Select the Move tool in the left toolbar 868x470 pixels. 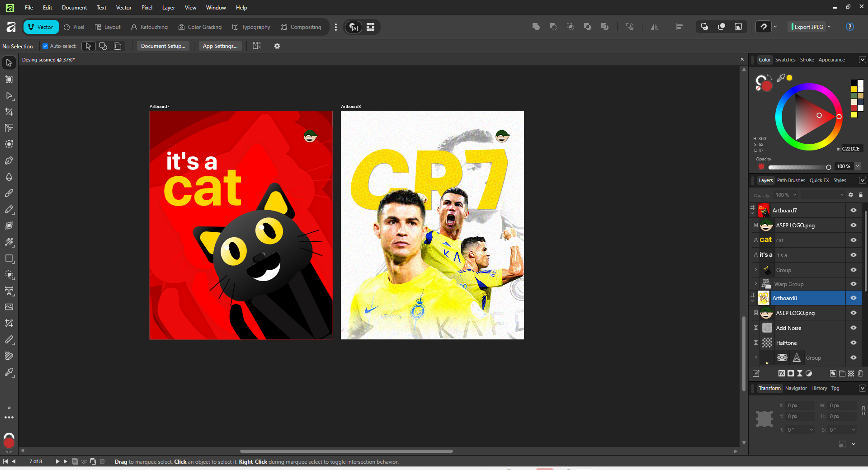pyautogui.click(x=9, y=63)
